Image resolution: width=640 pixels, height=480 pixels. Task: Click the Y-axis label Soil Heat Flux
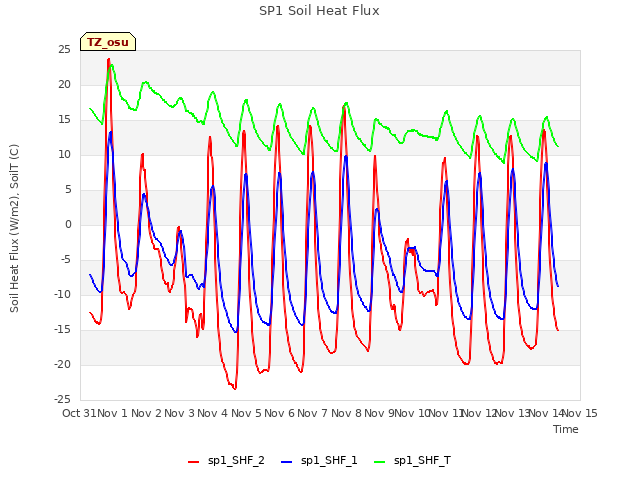click(15, 228)
